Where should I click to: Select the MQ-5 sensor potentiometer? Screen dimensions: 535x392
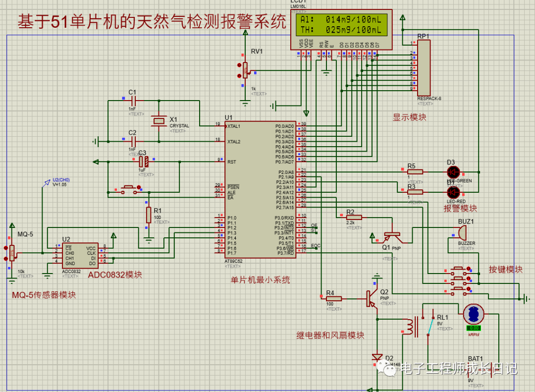click(x=12, y=253)
